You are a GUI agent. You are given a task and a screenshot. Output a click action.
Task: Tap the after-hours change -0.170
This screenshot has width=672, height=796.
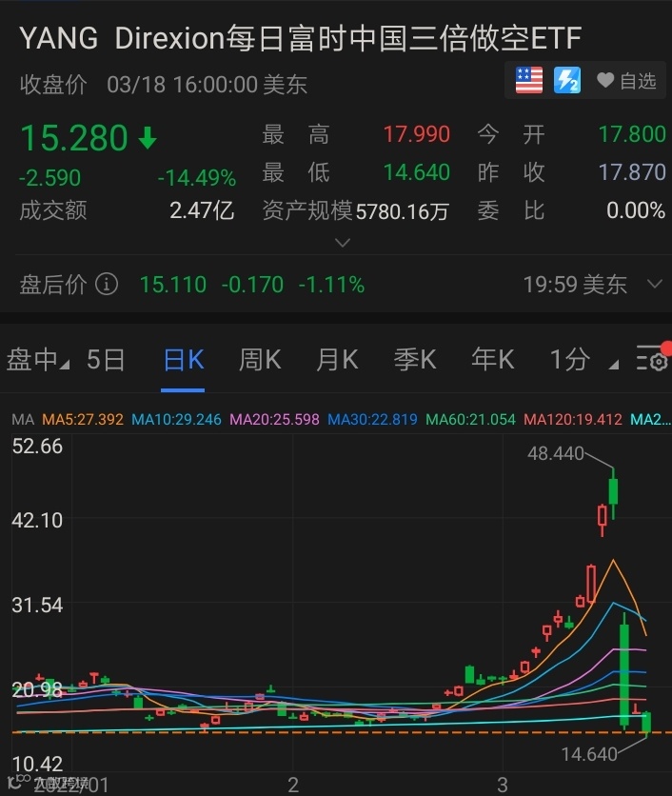pos(252,285)
